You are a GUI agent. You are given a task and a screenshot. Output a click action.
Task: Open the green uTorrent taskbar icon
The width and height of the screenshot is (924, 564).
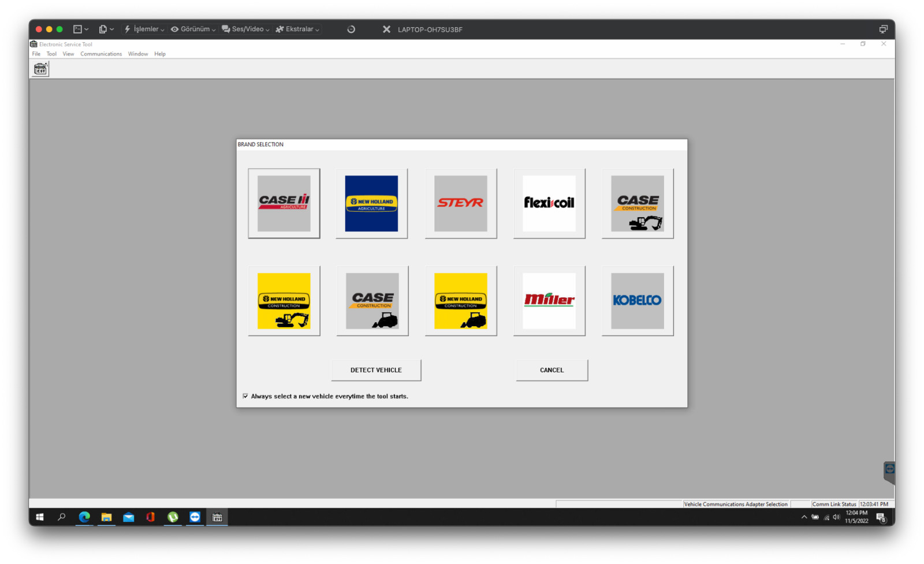coord(173,517)
